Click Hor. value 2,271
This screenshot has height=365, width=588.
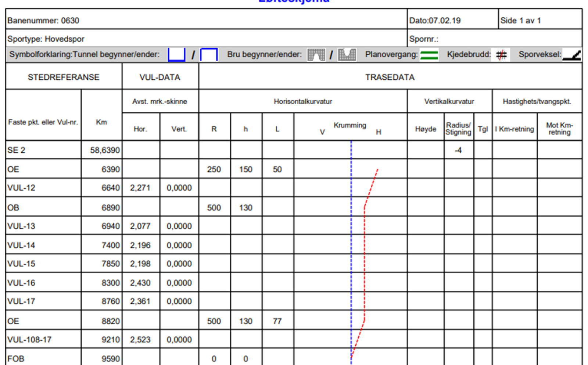pos(140,188)
